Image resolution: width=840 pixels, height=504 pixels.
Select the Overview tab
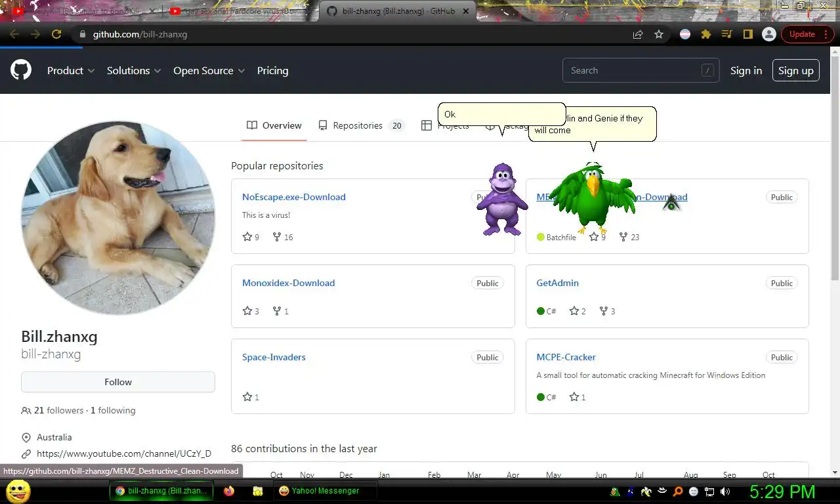point(274,125)
